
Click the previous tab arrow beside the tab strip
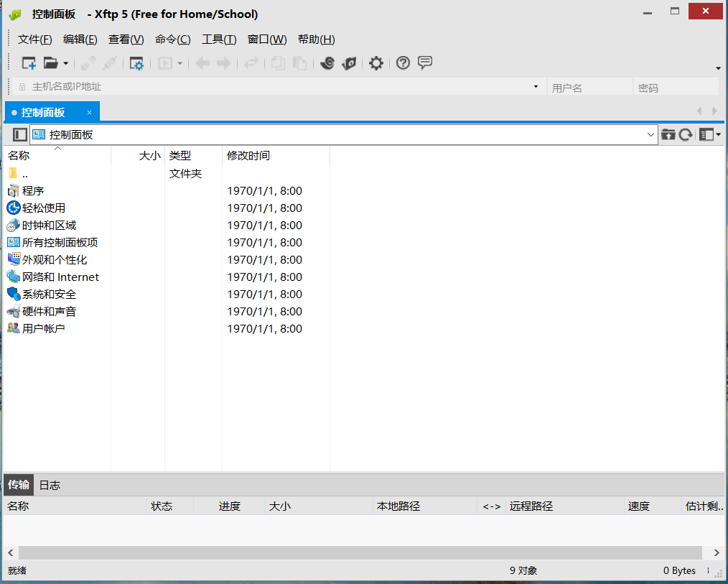coord(699,111)
